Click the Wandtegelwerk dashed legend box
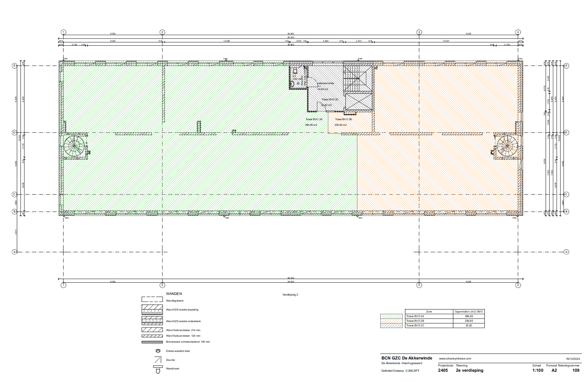 152,300
